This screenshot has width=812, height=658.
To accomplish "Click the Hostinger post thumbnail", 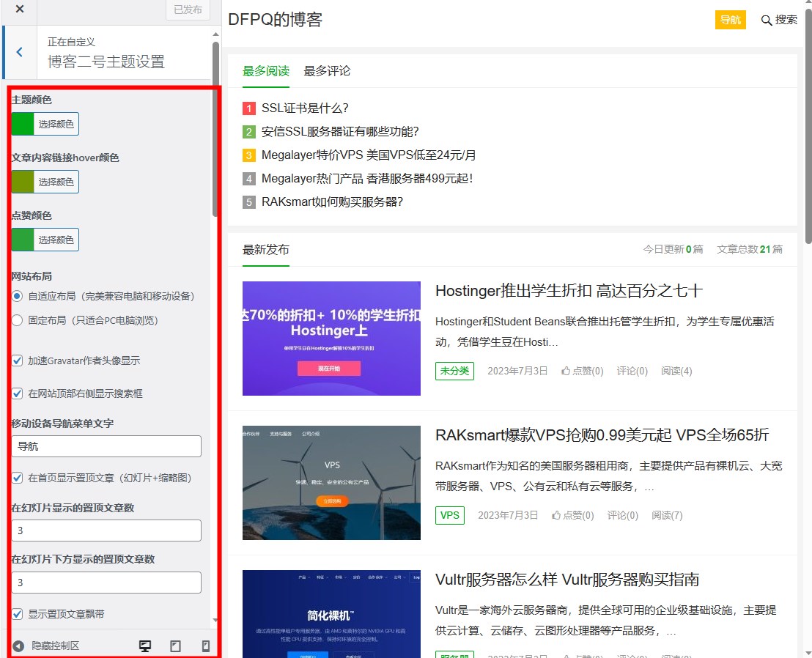I will tap(331, 339).
